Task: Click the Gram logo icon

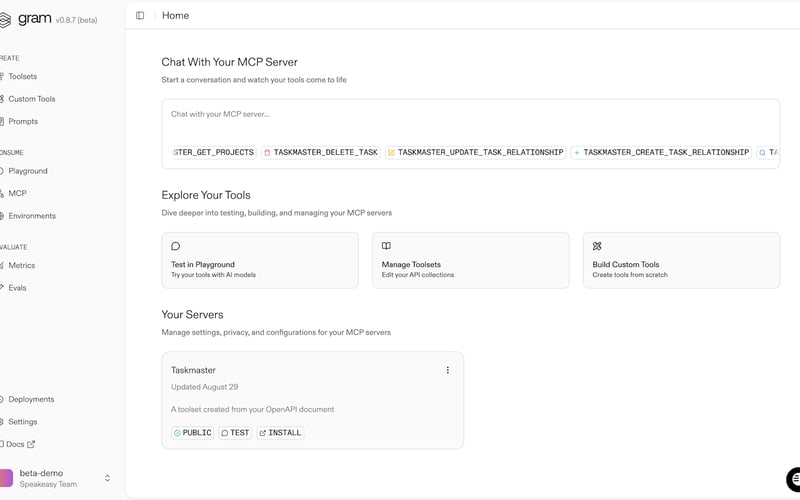Action: click(6, 19)
